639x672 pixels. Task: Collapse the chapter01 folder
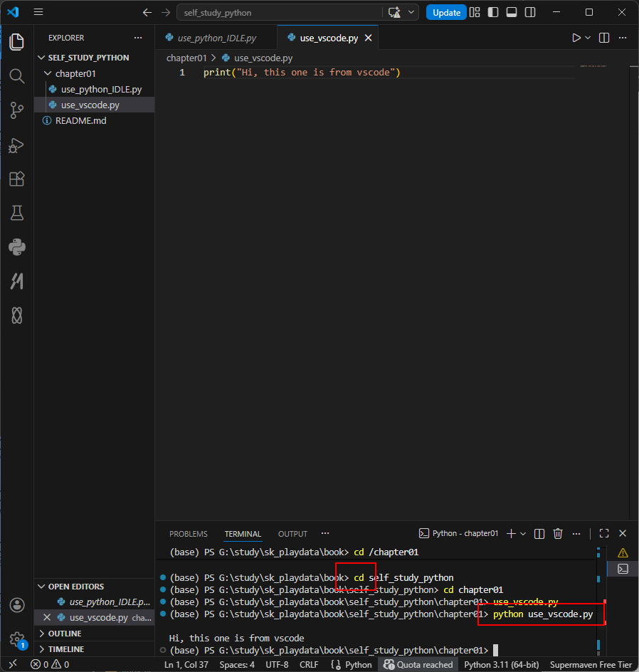tap(94, 74)
